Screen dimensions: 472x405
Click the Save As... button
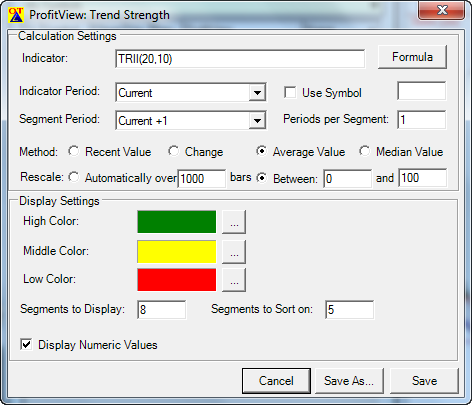349,381
